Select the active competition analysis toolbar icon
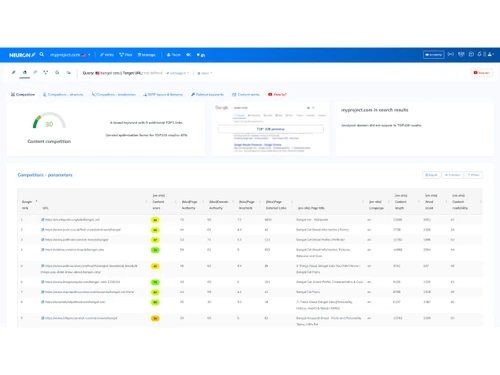 click(x=24, y=72)
